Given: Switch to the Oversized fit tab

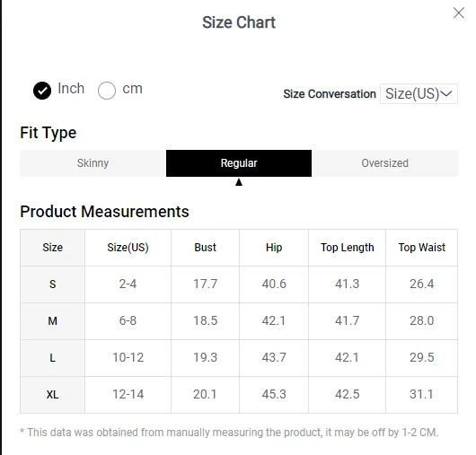Looking at the screenshot, I should tap(384, 163).
